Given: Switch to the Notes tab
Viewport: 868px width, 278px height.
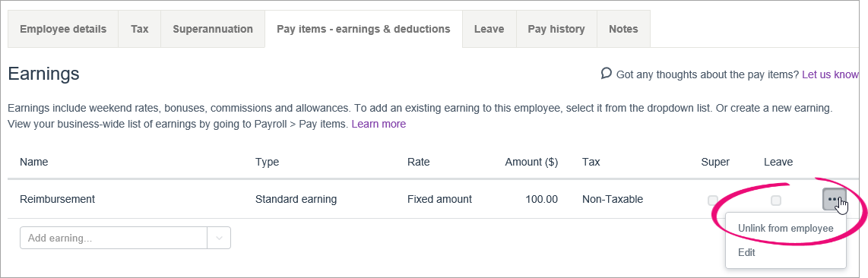Looking at the screenshot, I should [x=623, y=30].
